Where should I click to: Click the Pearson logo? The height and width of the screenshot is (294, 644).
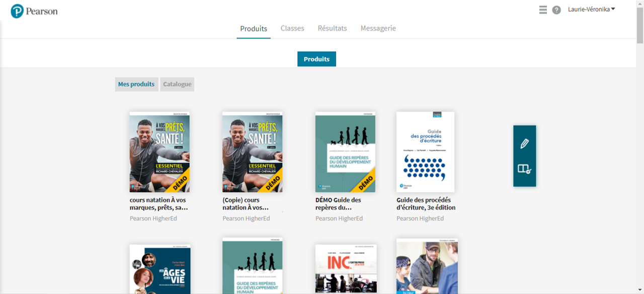click(34, 11)
